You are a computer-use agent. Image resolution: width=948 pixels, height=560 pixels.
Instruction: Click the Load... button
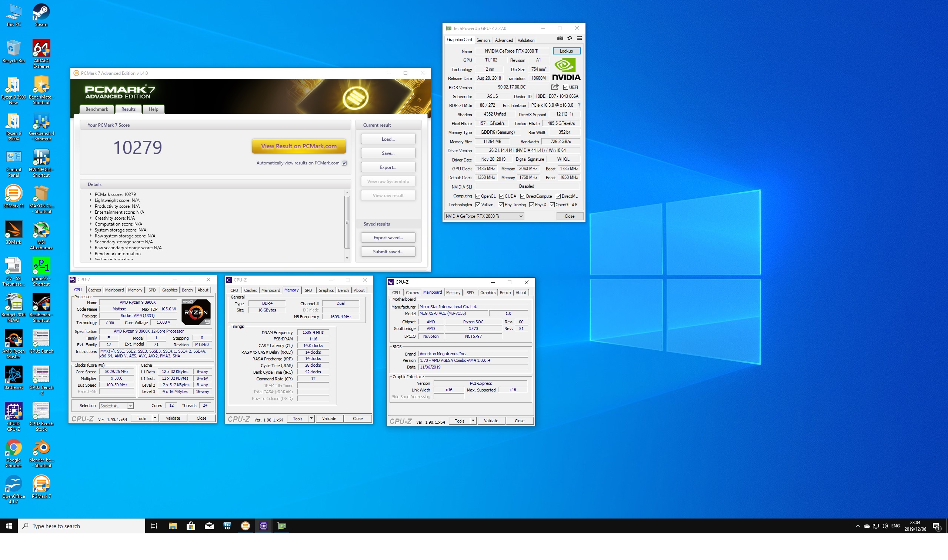tap(388, 139)
